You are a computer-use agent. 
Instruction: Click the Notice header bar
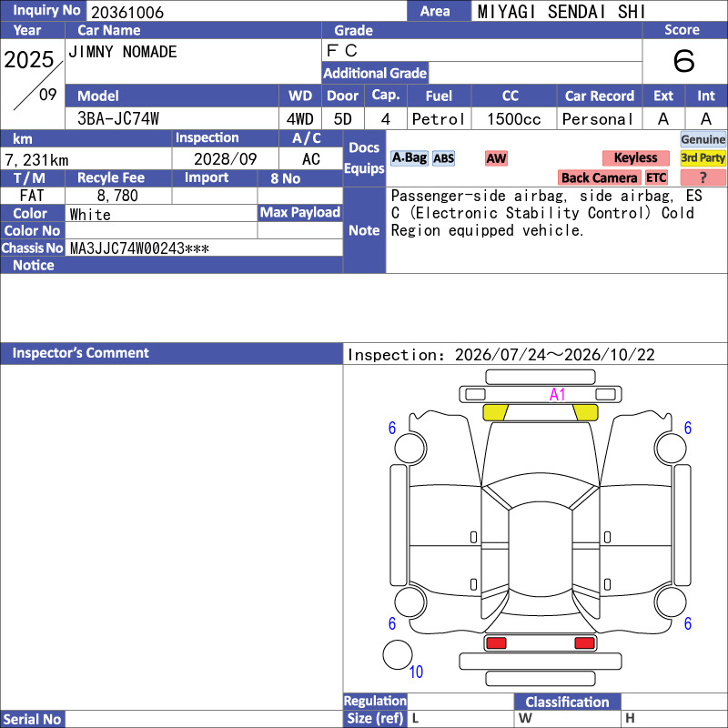pyautogui.click(x=171, y=265)
